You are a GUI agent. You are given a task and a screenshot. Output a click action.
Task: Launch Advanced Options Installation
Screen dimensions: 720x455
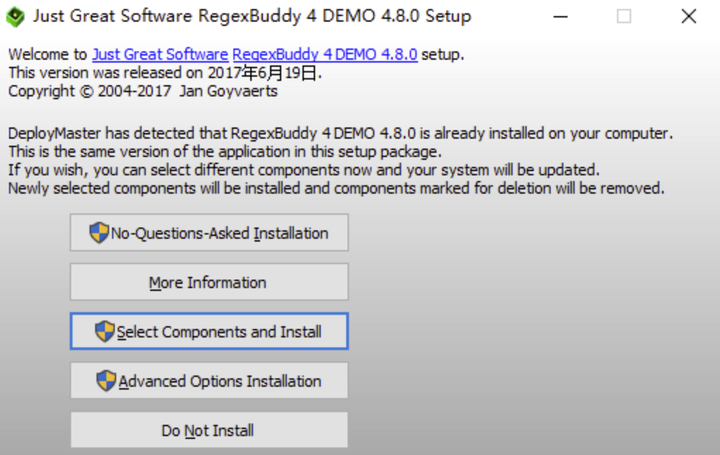tap(209, 381)
